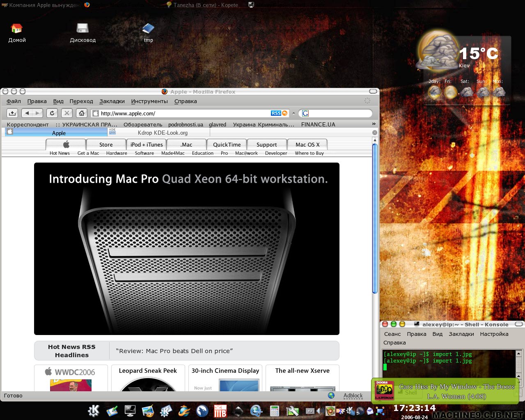The image size is (525, 420).
Task: Open the calculator icon in the panel
Action: point(274,411)
